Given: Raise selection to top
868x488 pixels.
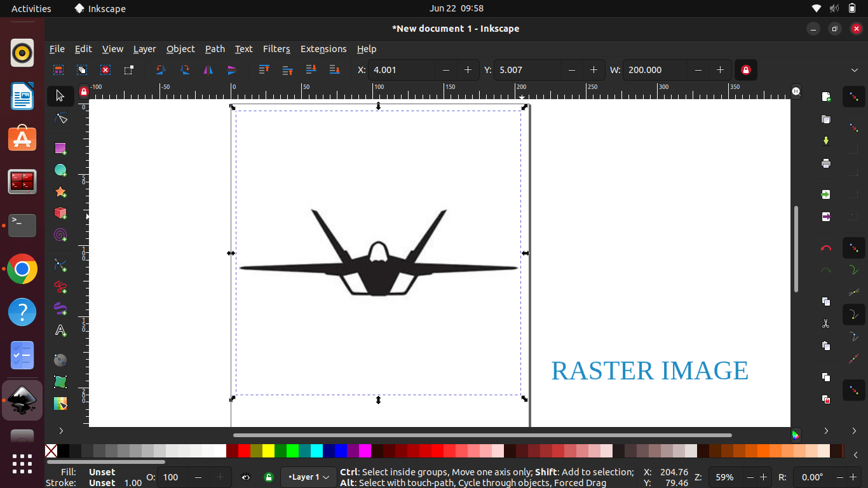Looking at the screenshot, I should click(264, 70).
